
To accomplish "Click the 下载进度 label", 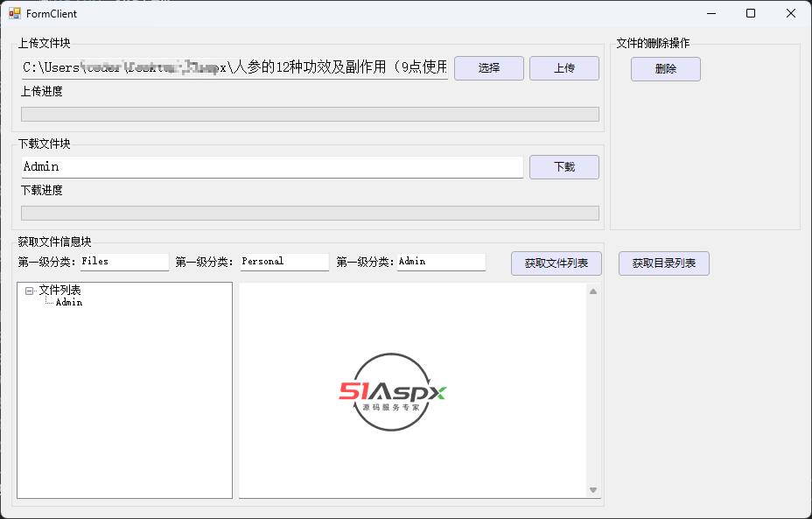I will [41, 190].
